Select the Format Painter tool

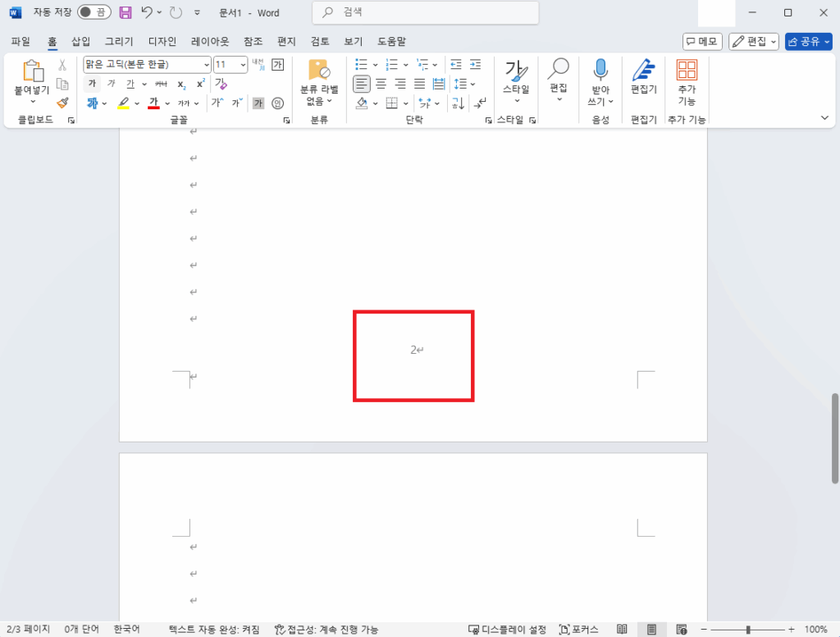coord(62,103)
